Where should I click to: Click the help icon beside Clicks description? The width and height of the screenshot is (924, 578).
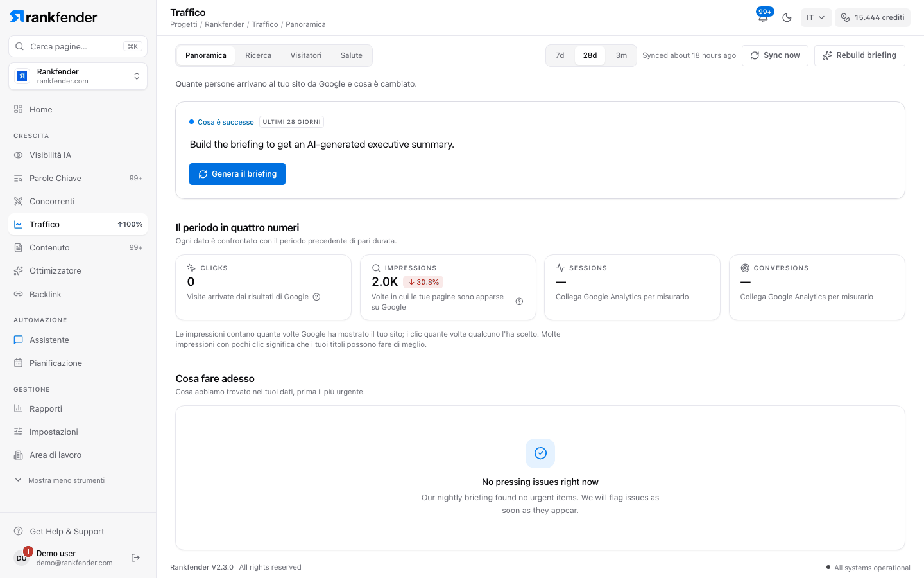click(x=316, y=297)
